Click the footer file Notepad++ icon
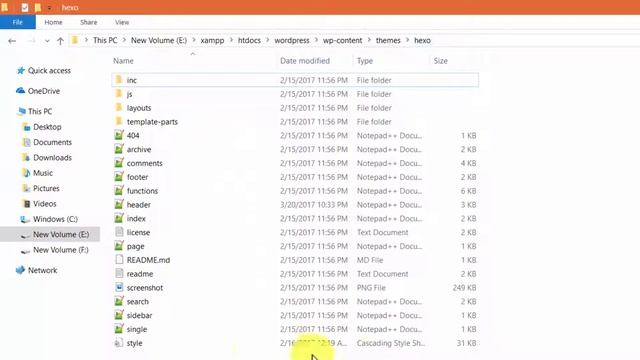 click(x=119, y=177)
